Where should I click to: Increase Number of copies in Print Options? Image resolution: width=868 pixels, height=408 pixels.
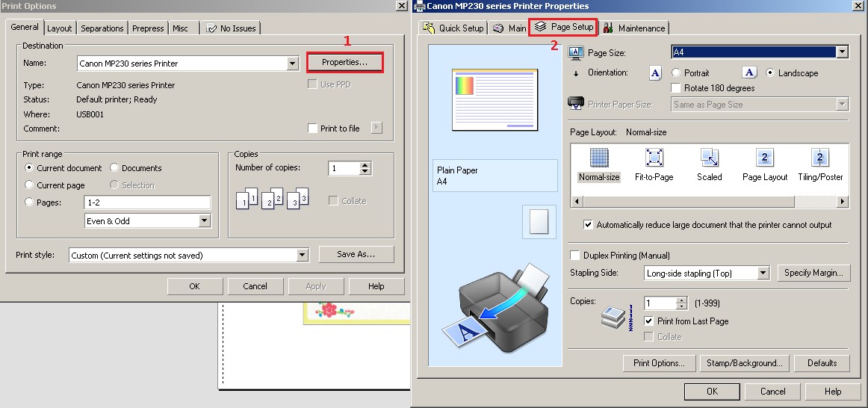(x=365, y=165)
